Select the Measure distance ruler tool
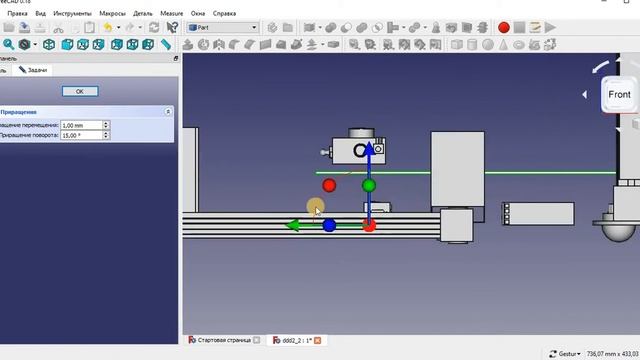 (x=166, y=44)
